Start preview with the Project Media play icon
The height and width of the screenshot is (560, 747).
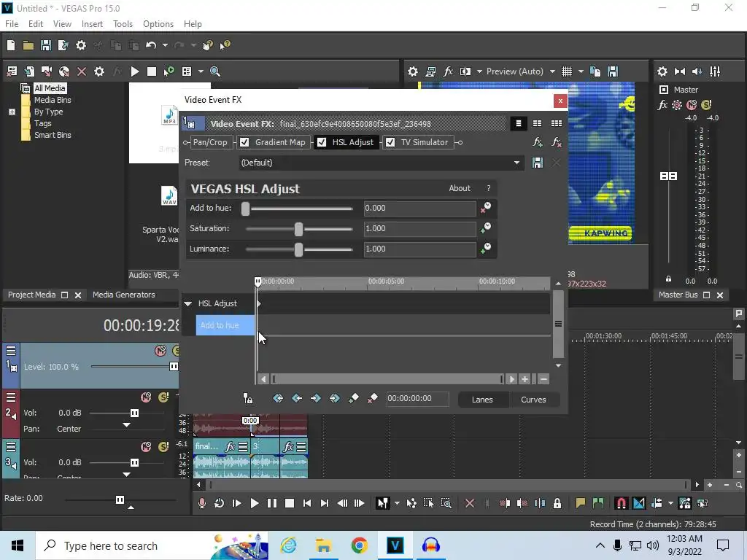(x=134, y=71)
